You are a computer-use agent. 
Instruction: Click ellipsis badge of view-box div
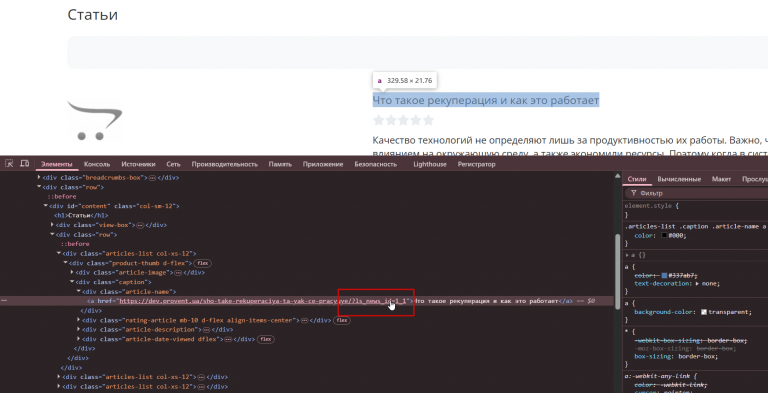pos(140,225)
